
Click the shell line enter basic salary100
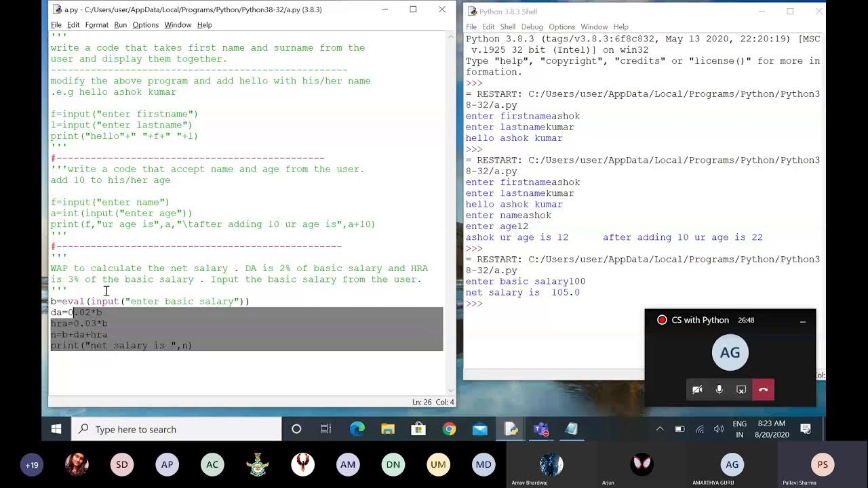526,282
